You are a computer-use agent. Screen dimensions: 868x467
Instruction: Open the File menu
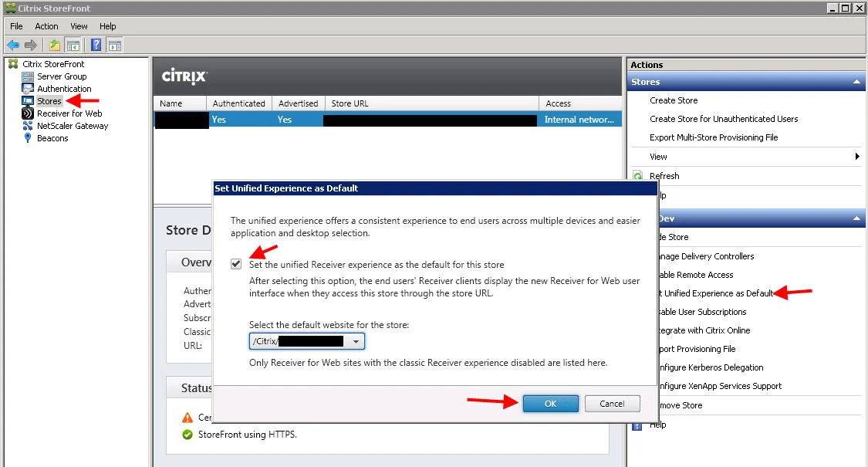point(17,26)
